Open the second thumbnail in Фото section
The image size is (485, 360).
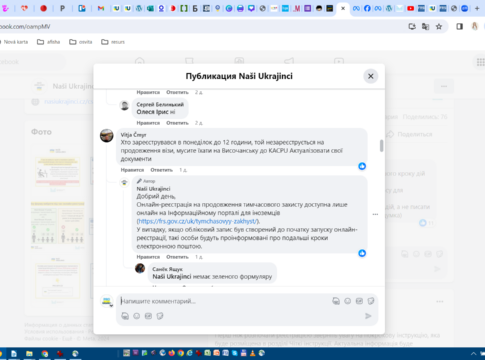point(58,225)
